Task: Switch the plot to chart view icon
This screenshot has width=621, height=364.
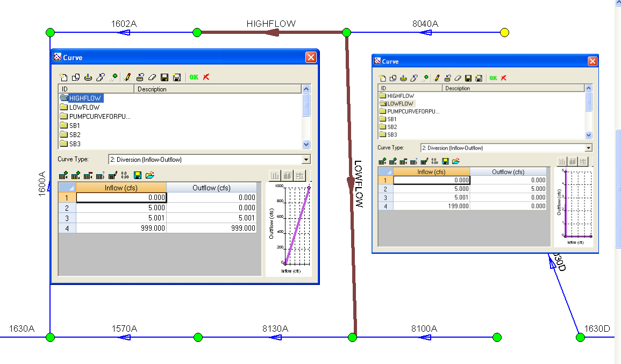Action: tap(276, 175)
